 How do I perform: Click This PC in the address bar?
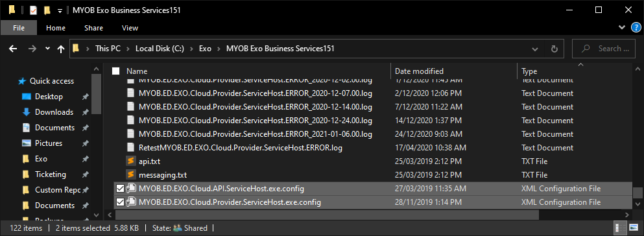click(108, 49)
